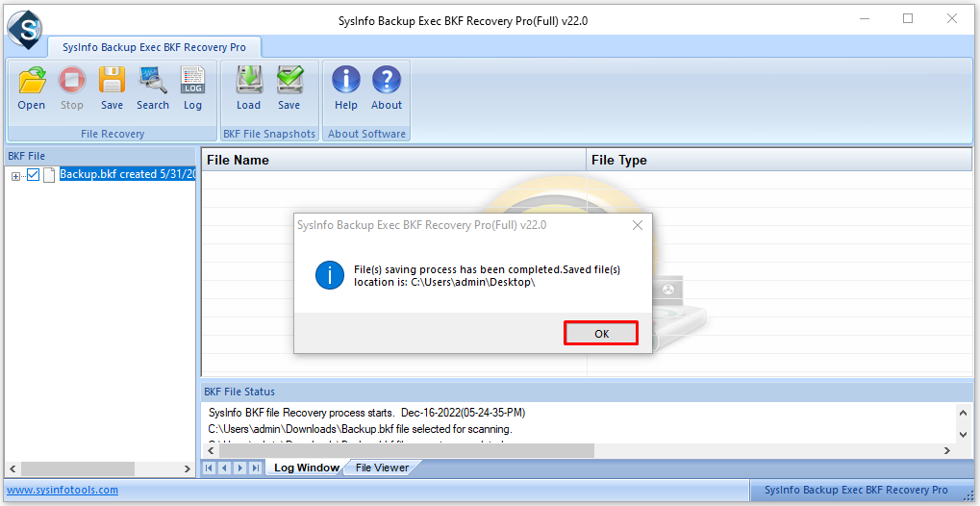
Task: Click Save icon in File Recovery group
Action: pyautogui.click(x=112, y=89)
